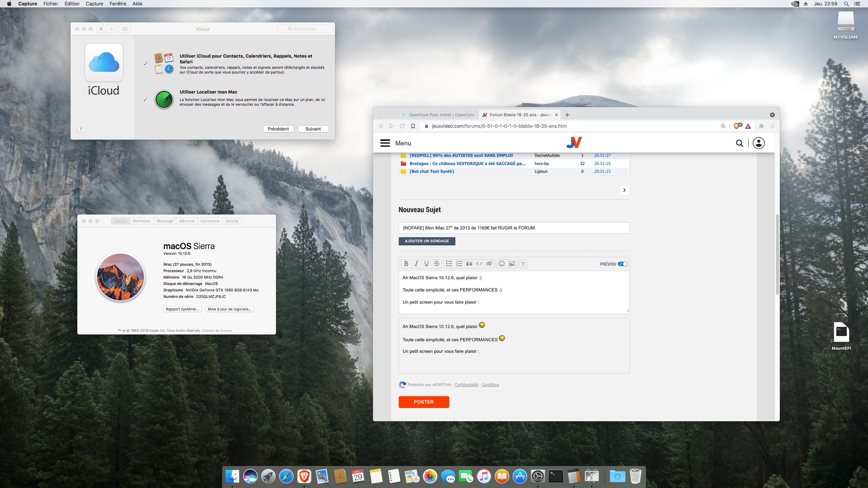Open the user account icon on jeuxvideo
Viewport: 868px width, 488px height.
click(758, 143)
